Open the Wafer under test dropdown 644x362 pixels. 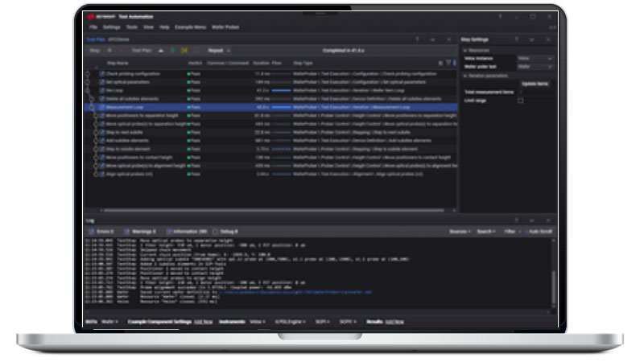point(535,67)
